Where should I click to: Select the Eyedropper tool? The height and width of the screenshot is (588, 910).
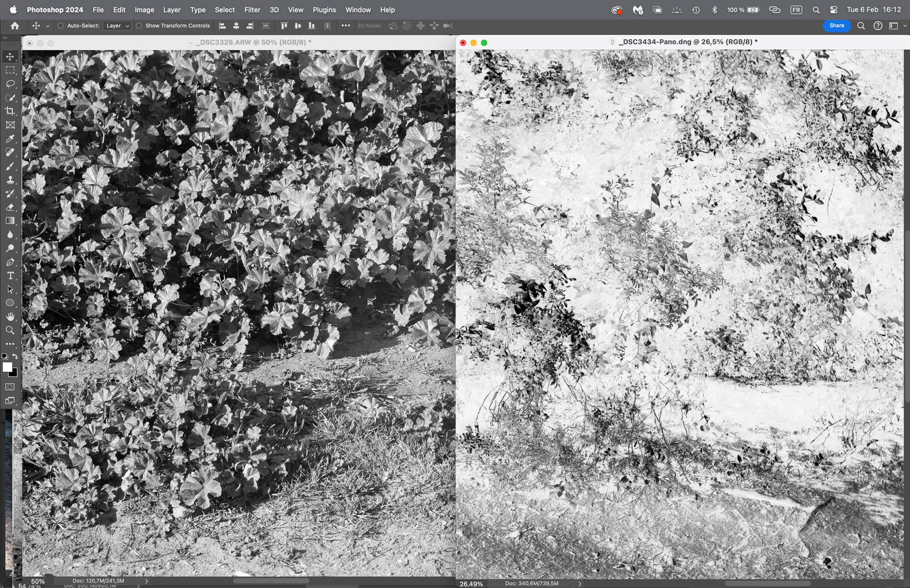[x=10, y=138]
